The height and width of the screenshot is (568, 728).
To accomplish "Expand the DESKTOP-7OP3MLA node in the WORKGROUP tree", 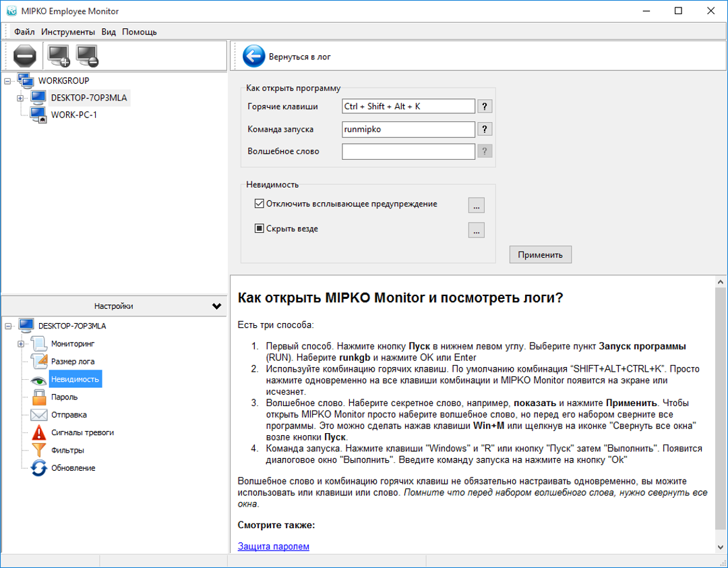I will tap(20, 98).
